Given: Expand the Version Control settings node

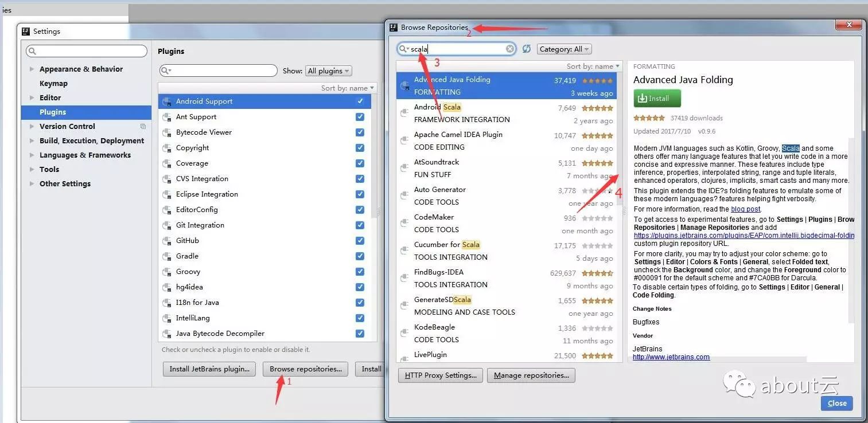Looking at the screenshot, I should (x=32, y=127).
